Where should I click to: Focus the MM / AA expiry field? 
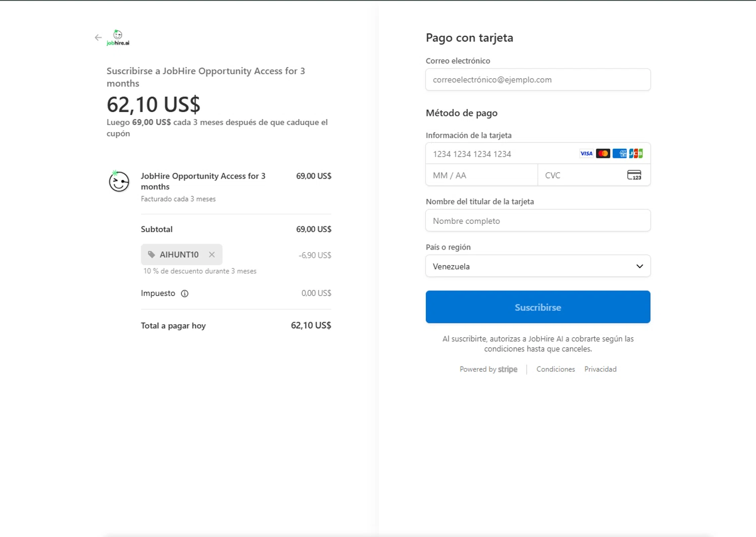pos(482,175)
